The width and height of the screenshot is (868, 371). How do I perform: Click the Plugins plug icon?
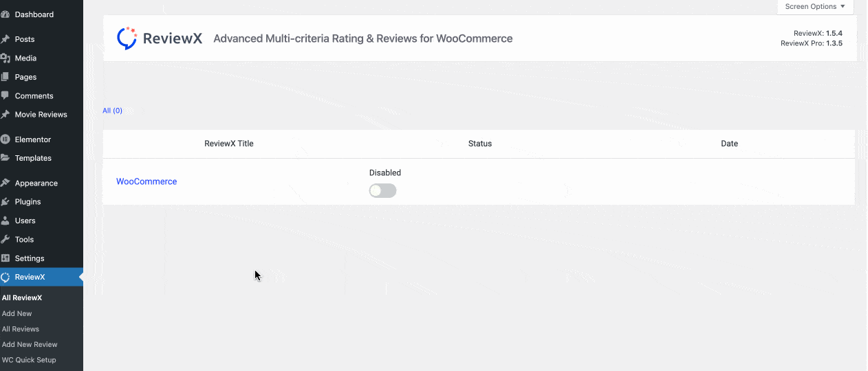click(x=6, y=202)
